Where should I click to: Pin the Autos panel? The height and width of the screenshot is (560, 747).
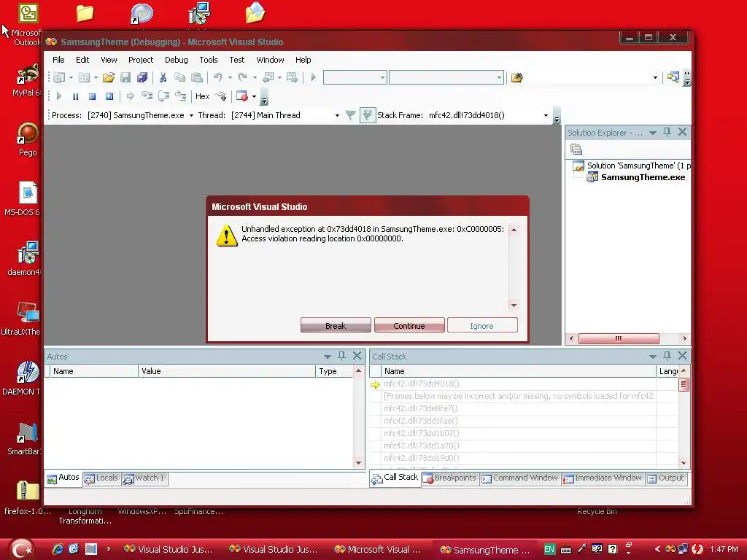tap(341, 356)
